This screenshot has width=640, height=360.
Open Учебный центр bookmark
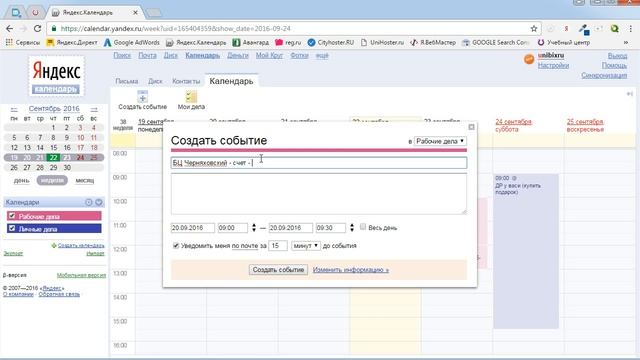[563, 42]
